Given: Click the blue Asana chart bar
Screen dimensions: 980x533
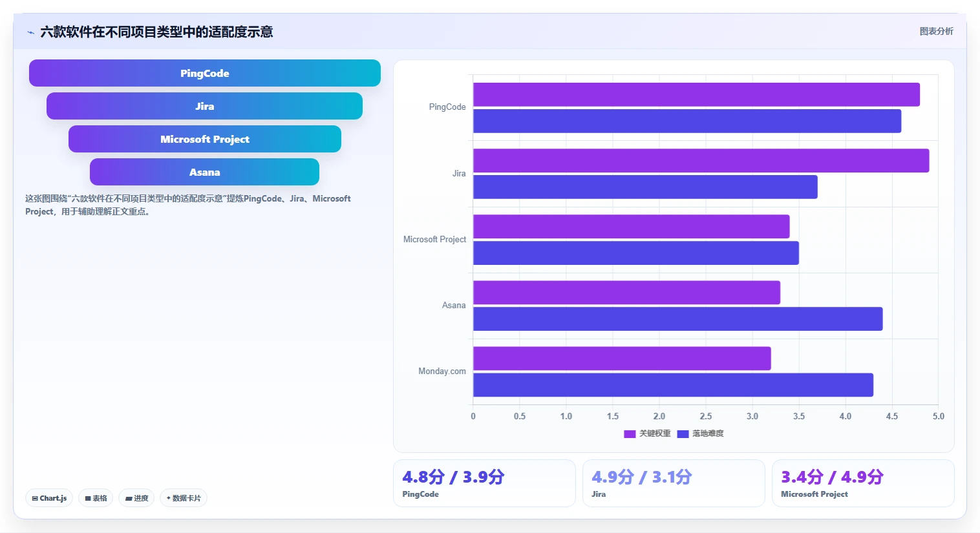Looking at the screenshot, I should coord(678,319).
